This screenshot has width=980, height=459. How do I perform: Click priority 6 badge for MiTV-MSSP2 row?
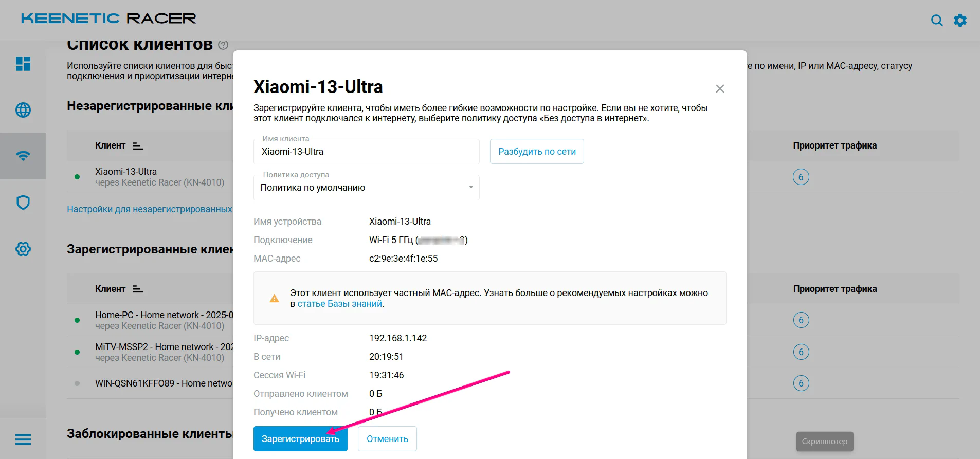click(x=801, y=352)
